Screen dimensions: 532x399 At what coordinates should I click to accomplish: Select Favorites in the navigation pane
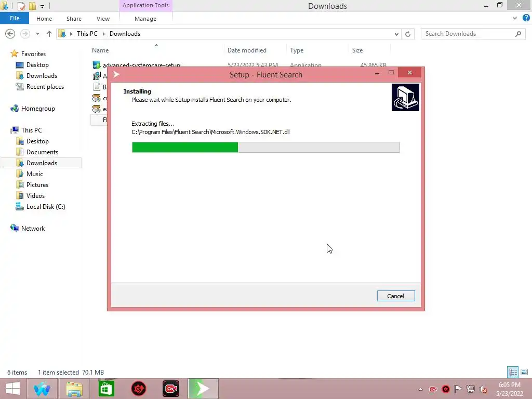click(x=33, y=54)
